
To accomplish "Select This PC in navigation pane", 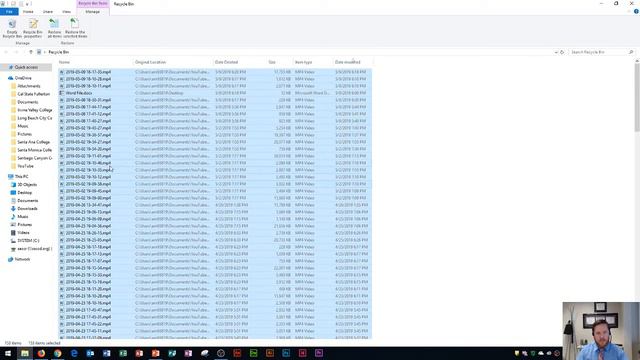I will click(21, 177).
